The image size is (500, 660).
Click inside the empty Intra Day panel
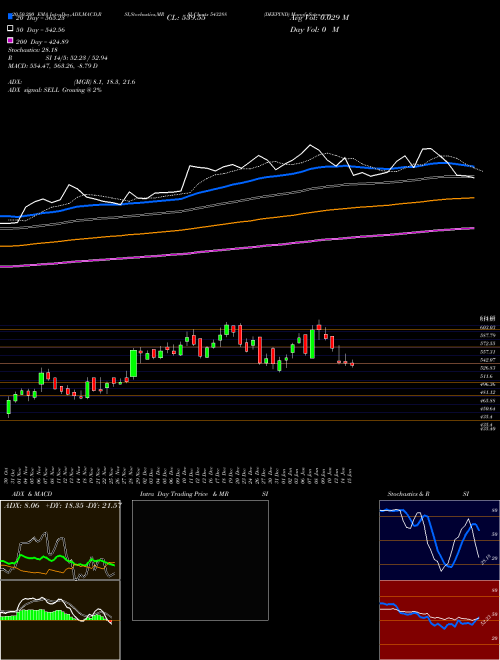[x=200, y=560]
